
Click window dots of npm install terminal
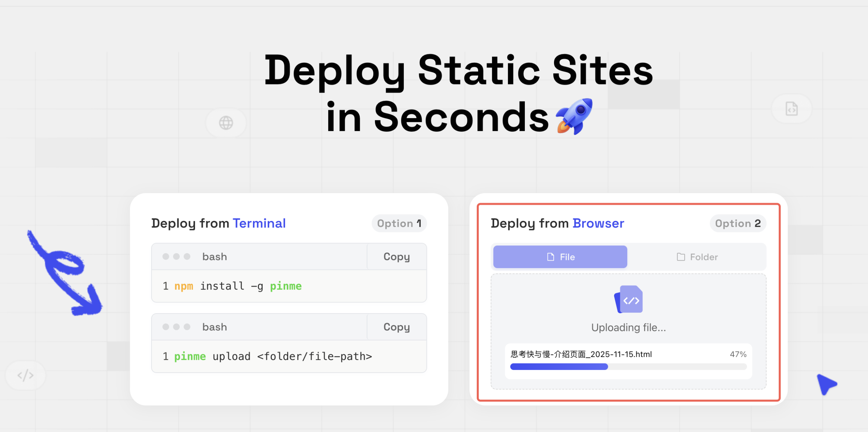(x=176, y=257)
